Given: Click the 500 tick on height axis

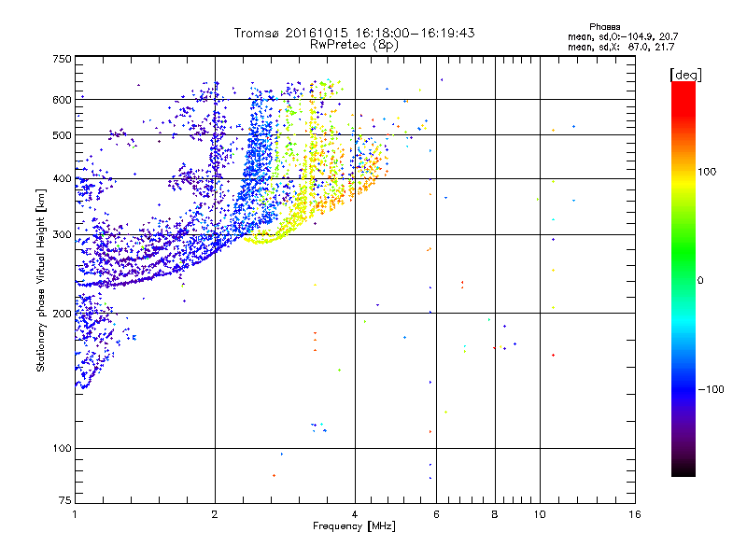Looking at the screenshot, I should point(63,135).
